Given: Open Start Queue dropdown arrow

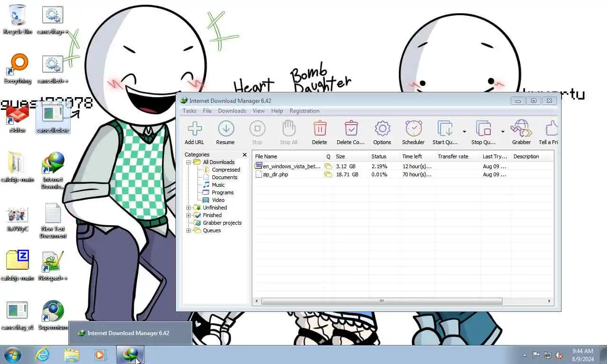Looking at the screenshot, I should [x=464, y=132].
